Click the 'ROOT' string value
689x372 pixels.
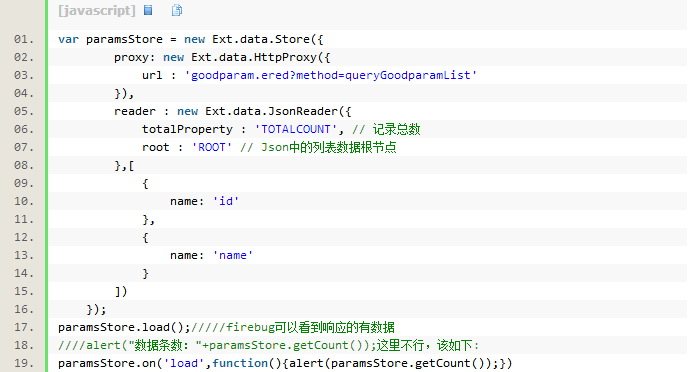[x=211, y=148]
